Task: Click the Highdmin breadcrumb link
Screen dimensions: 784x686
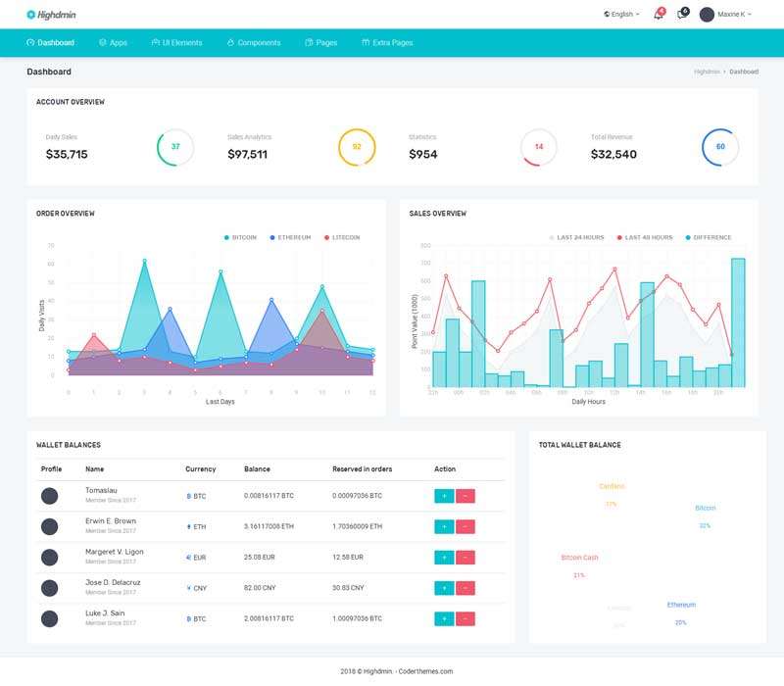Action: [707, 72]
